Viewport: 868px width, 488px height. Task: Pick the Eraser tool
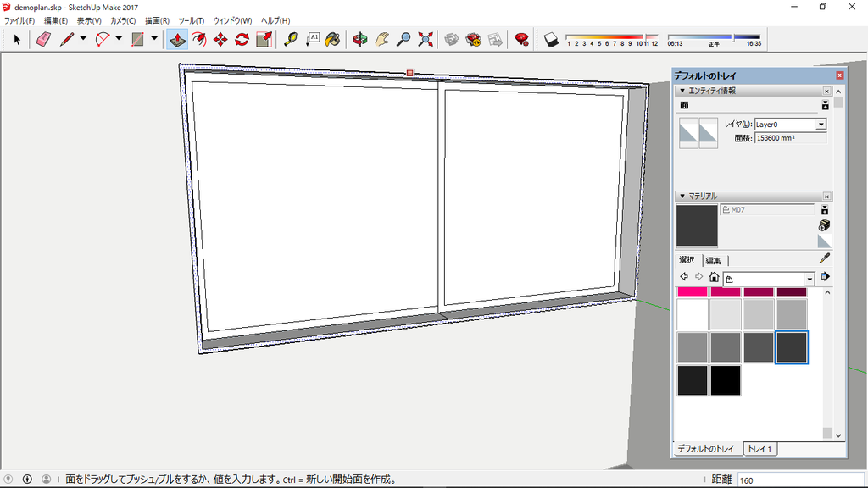point(44,39)
